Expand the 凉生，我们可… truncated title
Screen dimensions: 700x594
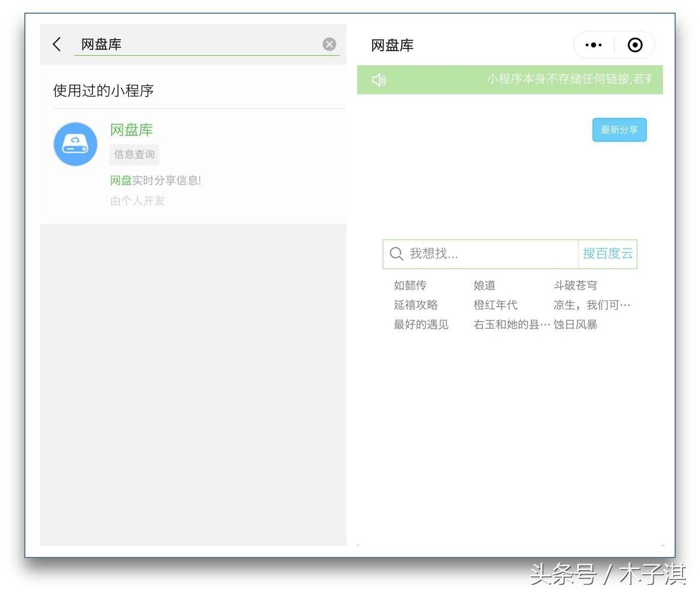point(591,305)
